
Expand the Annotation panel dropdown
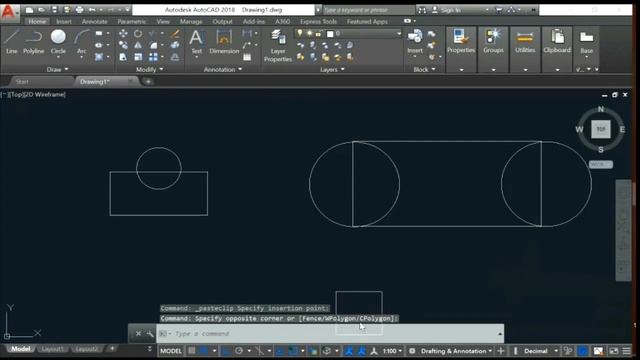(x=223, y=69)
